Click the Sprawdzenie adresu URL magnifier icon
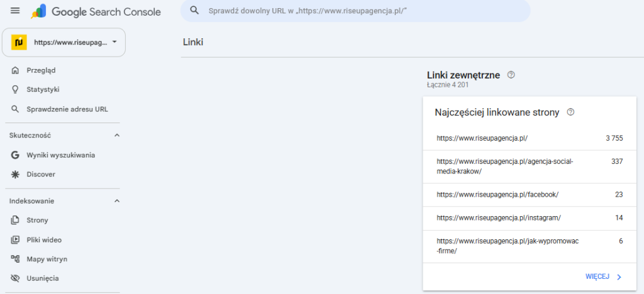 click(15, 109)
